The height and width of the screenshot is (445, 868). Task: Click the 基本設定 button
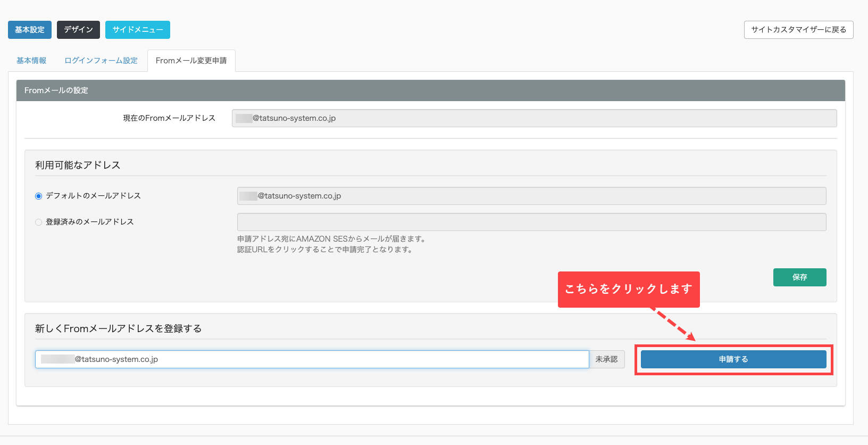coord(30,30)
